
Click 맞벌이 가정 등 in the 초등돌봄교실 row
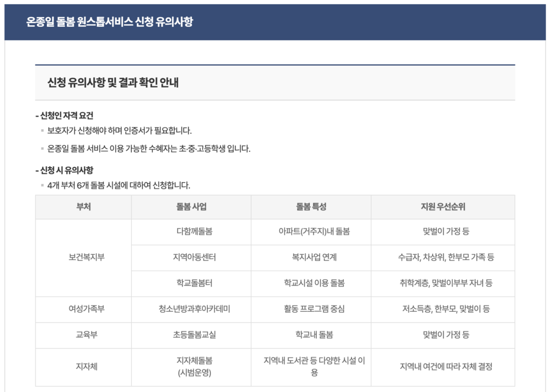click(443, 335)
